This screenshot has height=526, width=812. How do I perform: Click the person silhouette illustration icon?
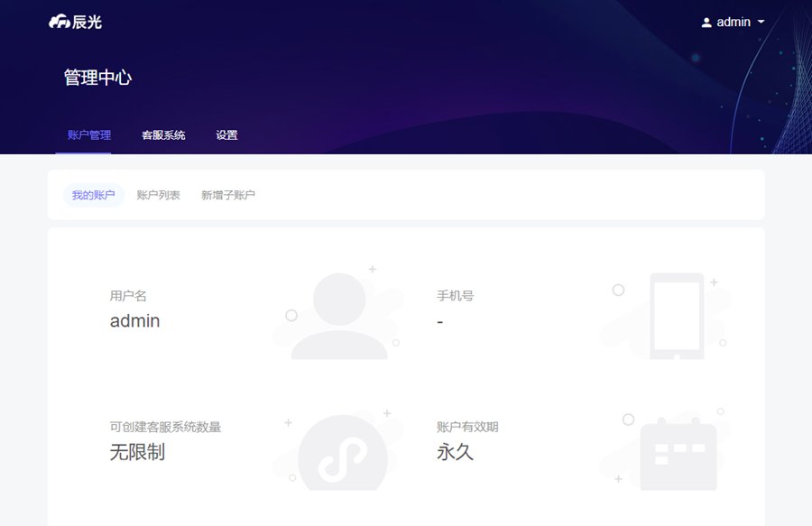click(x=339, y=316)
